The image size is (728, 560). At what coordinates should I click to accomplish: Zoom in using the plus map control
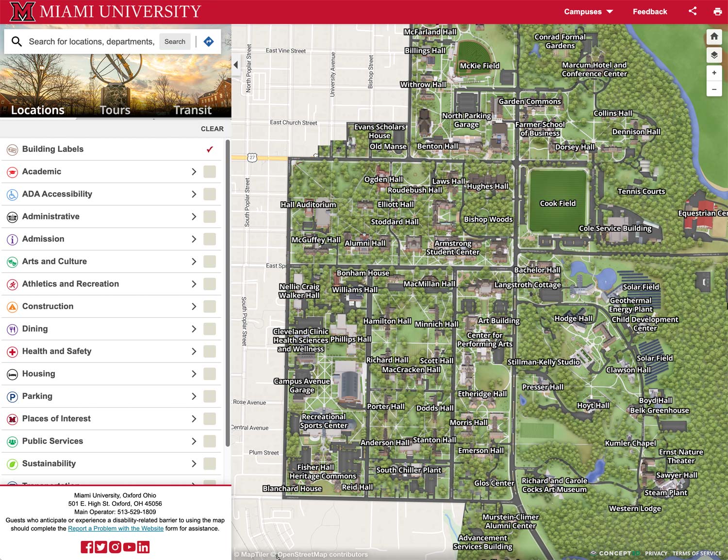click(714, 73)
